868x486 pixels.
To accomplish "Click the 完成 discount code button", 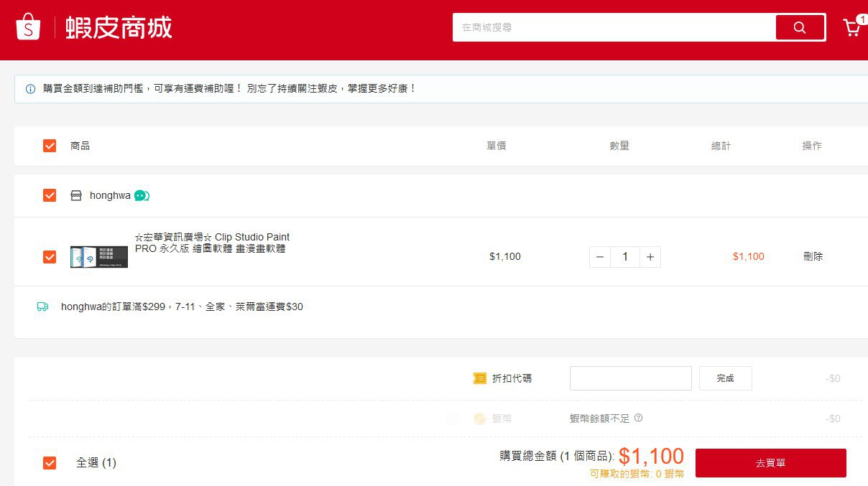I will pos(725,378).
